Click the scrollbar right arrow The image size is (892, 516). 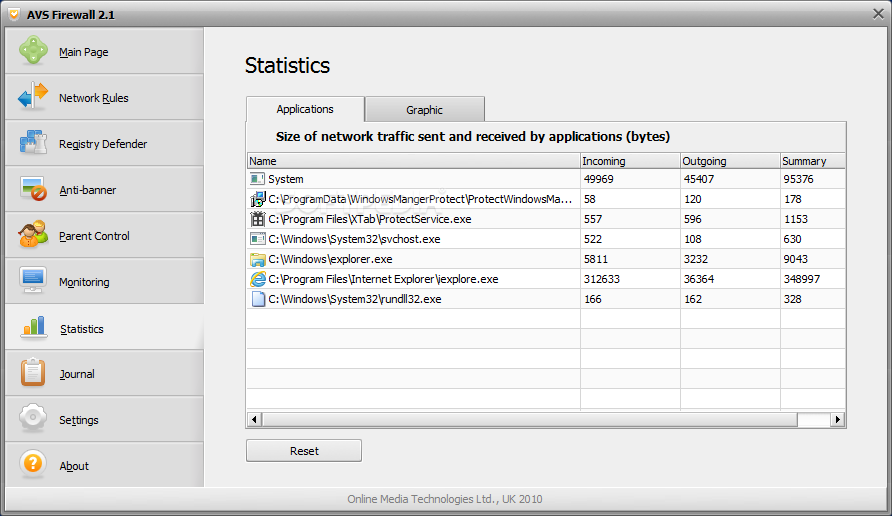(x=837, y=419)
